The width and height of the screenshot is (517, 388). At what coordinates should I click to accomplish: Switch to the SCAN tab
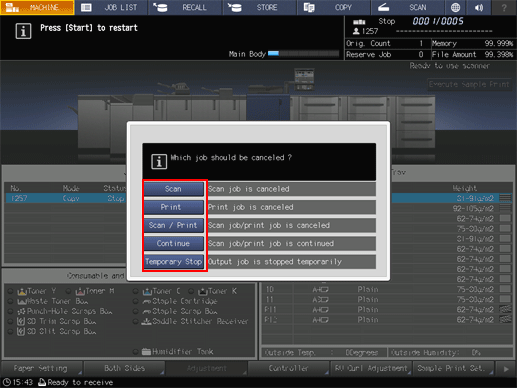[x=408, y=7]
